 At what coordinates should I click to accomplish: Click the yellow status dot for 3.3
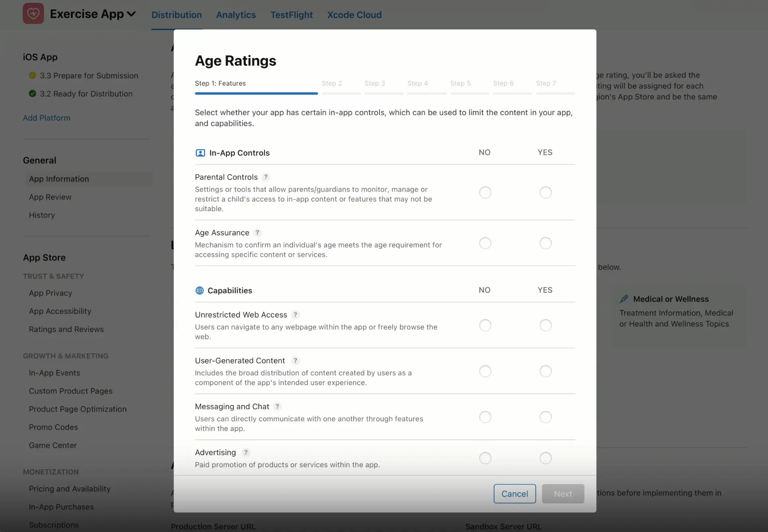(x=33, y=75)
